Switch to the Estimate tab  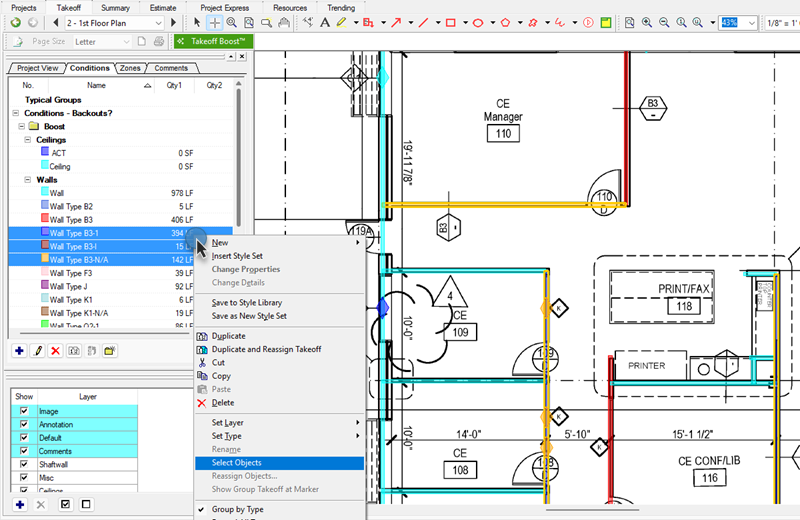(x=163, y=7)
